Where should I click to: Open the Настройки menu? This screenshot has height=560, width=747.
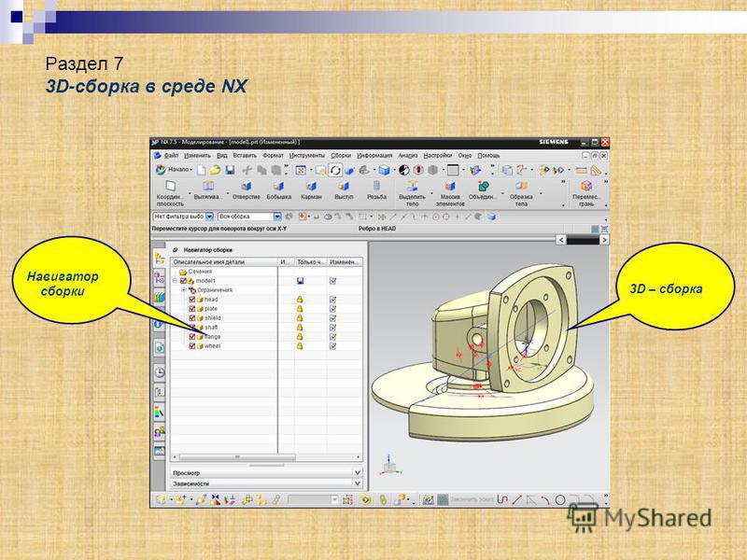(x=438, y=156)
